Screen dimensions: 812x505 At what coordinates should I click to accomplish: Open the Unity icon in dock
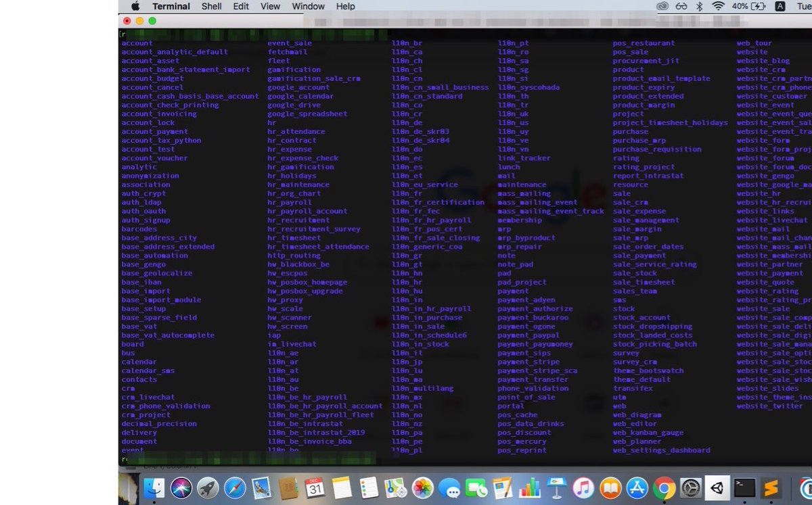717,487
